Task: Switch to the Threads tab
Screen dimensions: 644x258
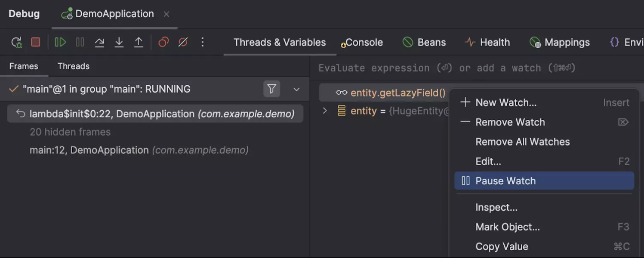Action: 74,66
